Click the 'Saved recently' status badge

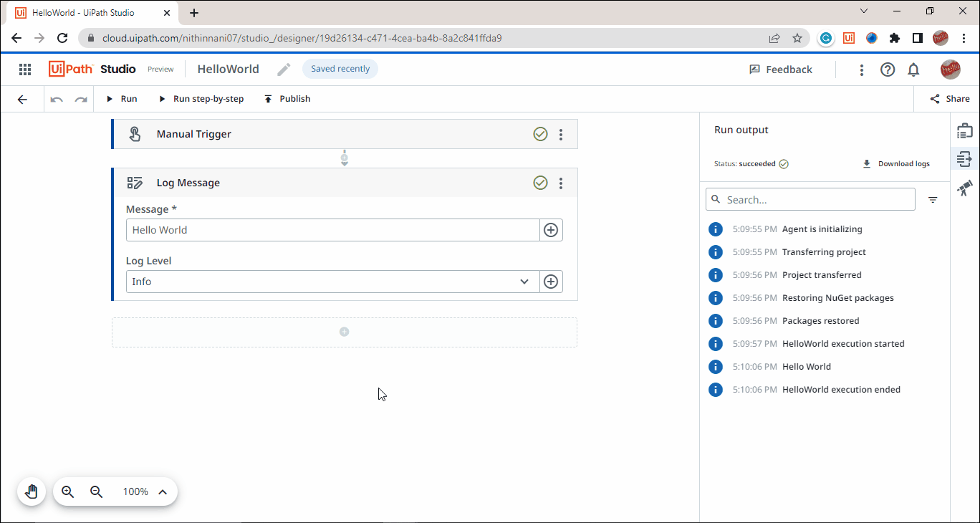coord(340,69)
